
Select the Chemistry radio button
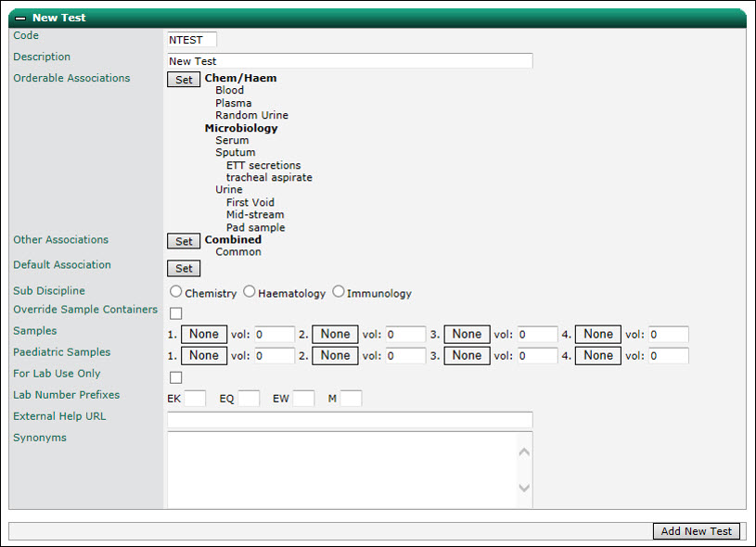[175, 291]
